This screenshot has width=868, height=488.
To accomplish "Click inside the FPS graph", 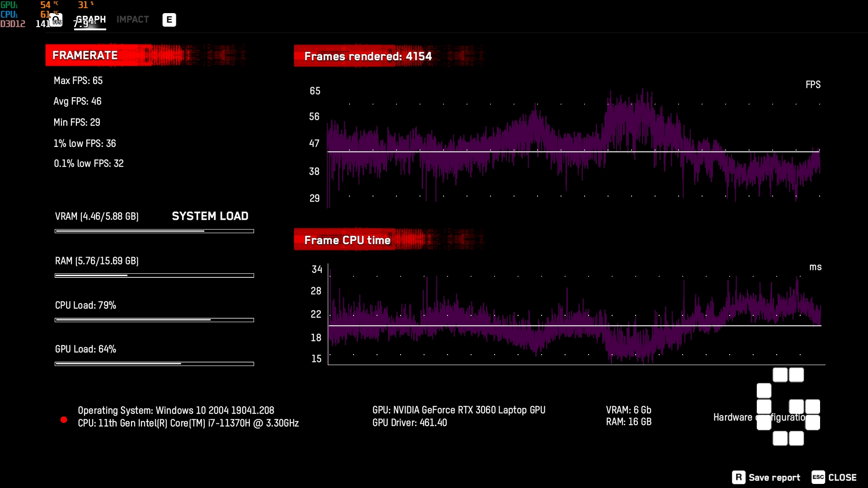I will coord(573,149).
